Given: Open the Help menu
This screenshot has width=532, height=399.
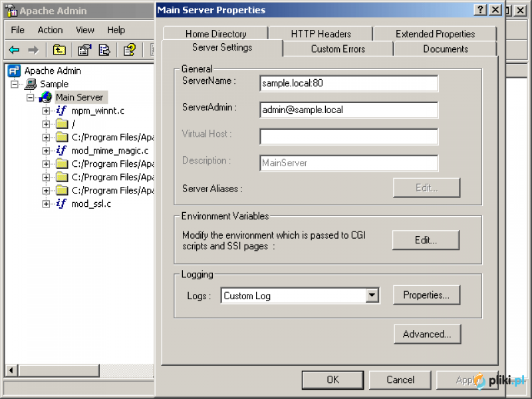Looking at the screenshot, I should click(116, 30).
